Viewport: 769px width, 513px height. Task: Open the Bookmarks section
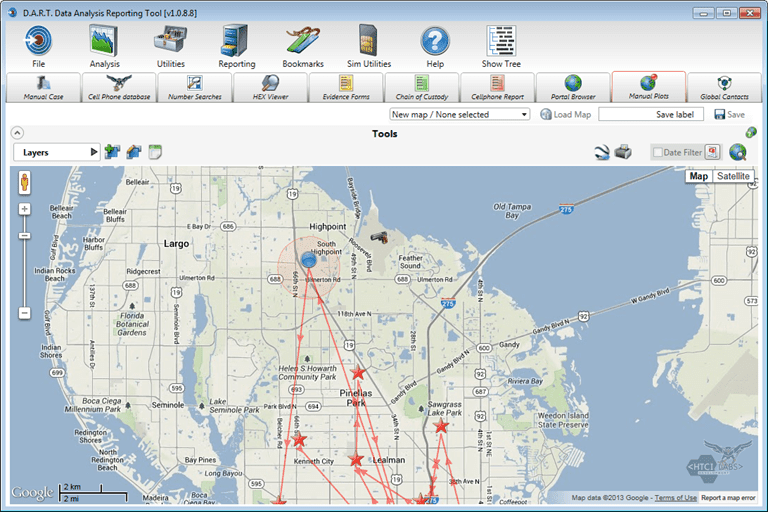point(303,41)
